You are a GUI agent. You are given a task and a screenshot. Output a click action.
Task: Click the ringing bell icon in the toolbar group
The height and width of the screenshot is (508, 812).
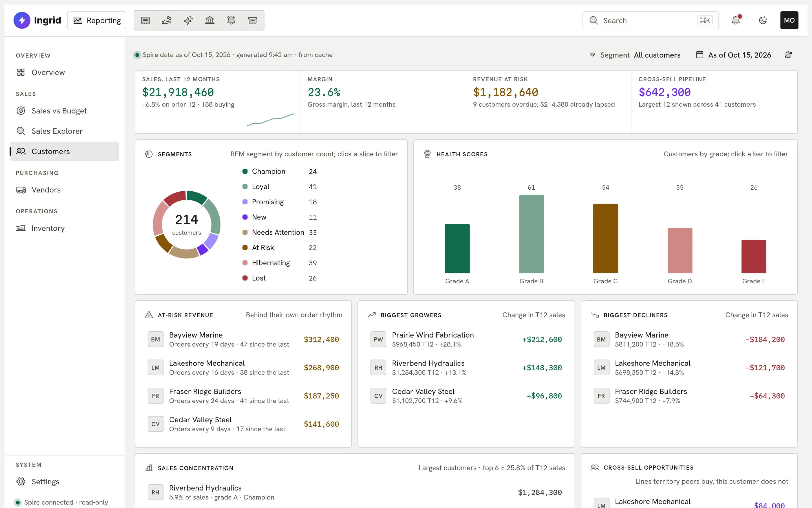tap(231, 21)
